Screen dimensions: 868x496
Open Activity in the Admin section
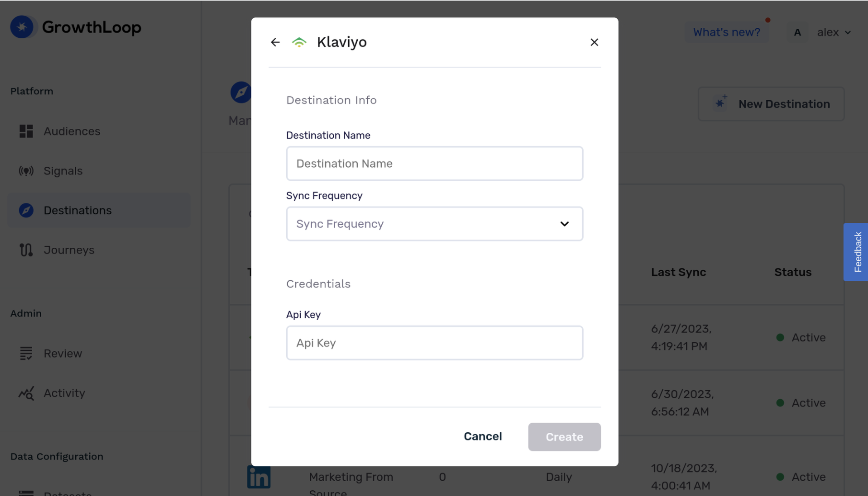pyautogui.click(x=99, y=393)
